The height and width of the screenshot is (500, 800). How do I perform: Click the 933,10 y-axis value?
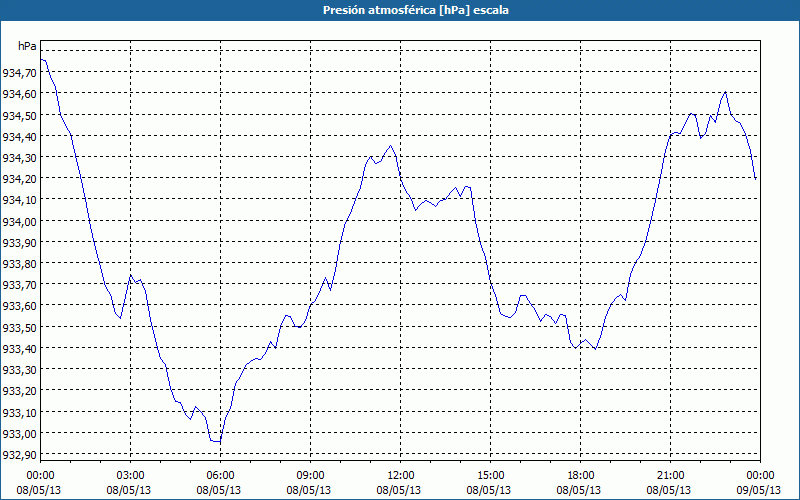[19, 413]
